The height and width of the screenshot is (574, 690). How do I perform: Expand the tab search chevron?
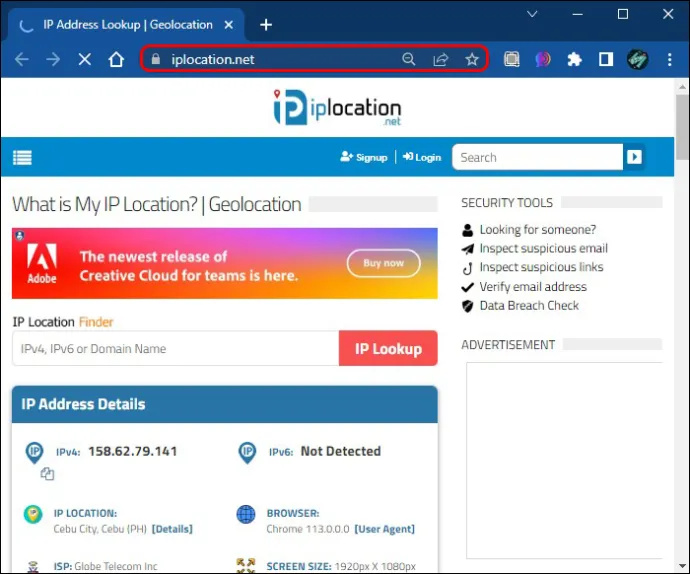[x=532, y=14]
